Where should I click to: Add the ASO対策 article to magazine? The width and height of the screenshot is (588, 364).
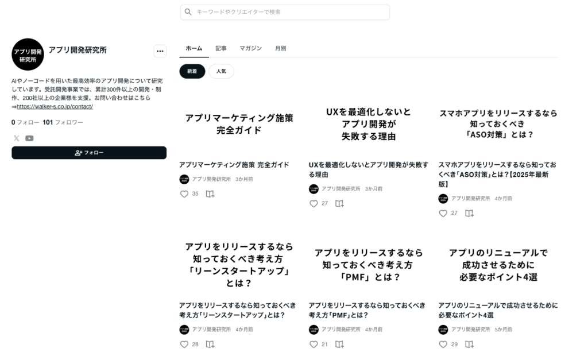click(x=469, y=213)
